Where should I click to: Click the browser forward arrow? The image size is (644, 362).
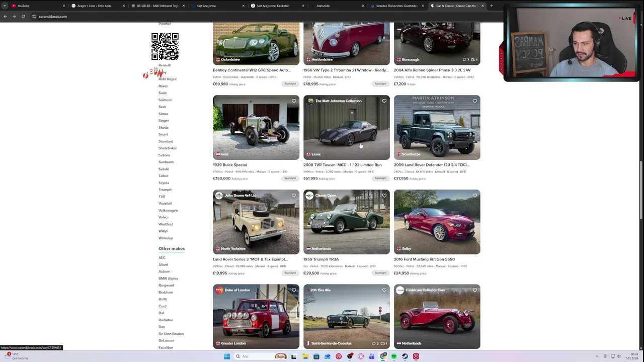click(14, 16)
